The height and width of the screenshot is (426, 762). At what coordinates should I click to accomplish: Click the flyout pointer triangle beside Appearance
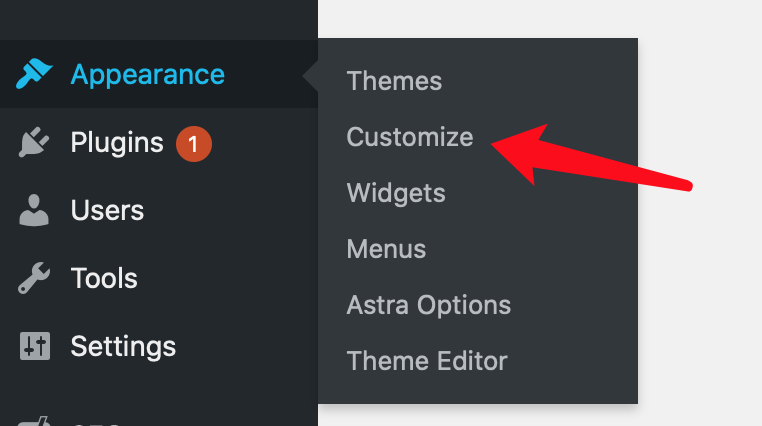[310, 76]
